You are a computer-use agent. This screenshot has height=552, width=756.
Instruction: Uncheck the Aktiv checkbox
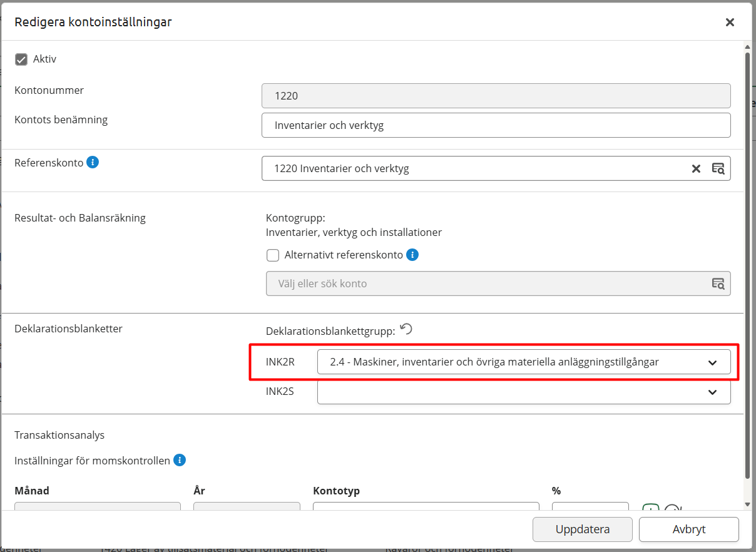coord(22,59)
